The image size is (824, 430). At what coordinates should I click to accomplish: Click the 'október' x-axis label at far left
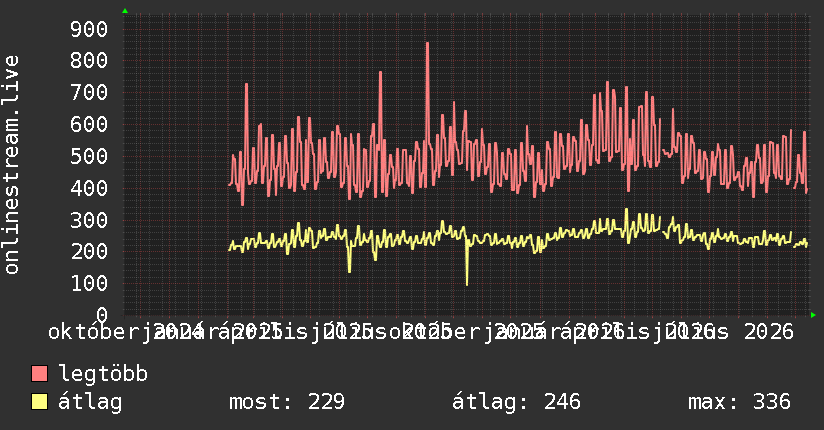click(92, 332)
